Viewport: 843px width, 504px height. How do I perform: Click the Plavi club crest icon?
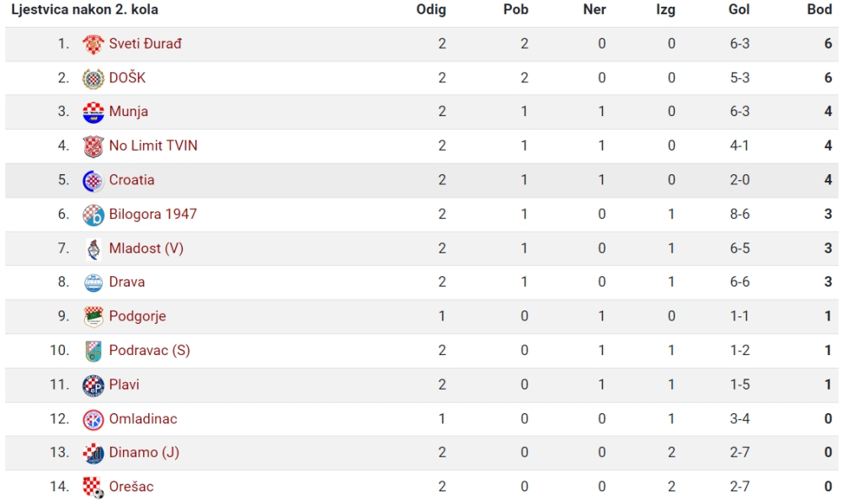pos(93,385)
